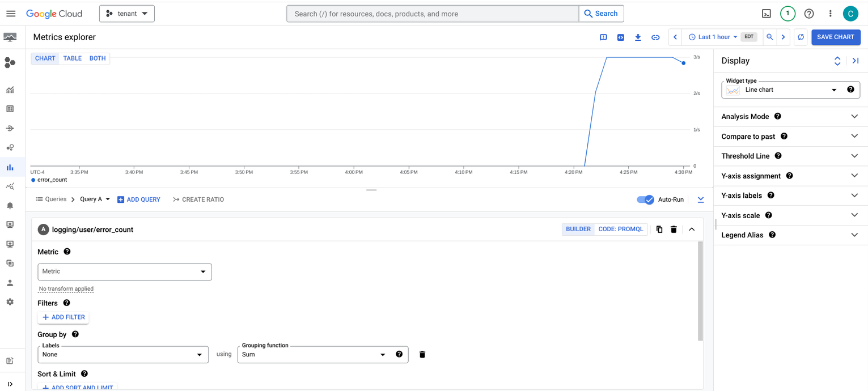
Task: Delete Query A with the trash icon
Action: tap(674, 229)
